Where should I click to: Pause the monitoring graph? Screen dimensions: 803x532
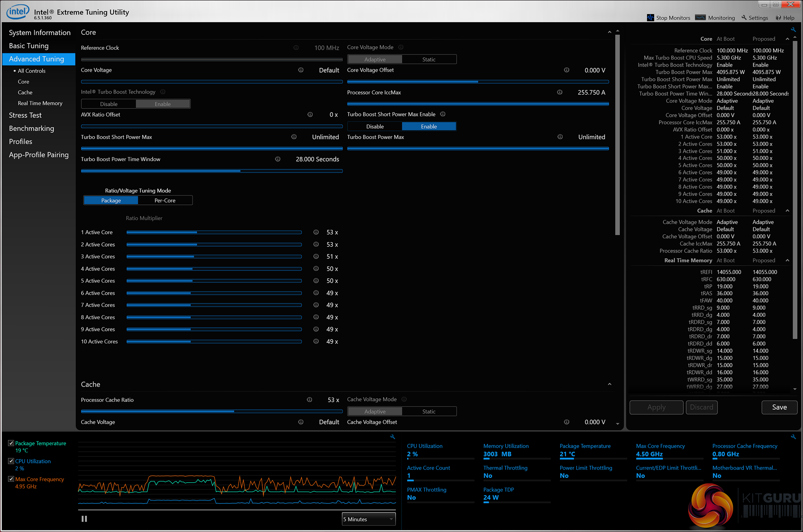tap(84, 519)
